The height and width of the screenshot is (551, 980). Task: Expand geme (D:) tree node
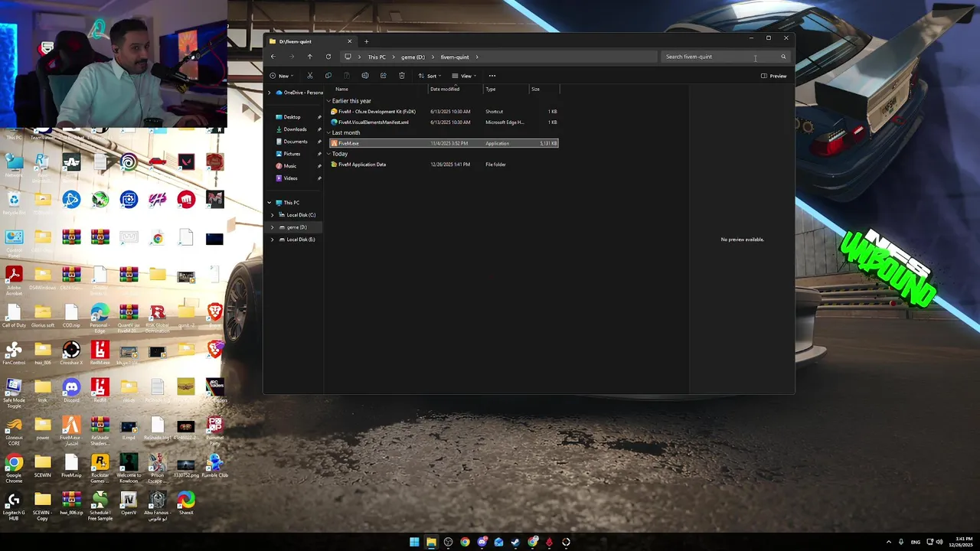coord(272,227)
